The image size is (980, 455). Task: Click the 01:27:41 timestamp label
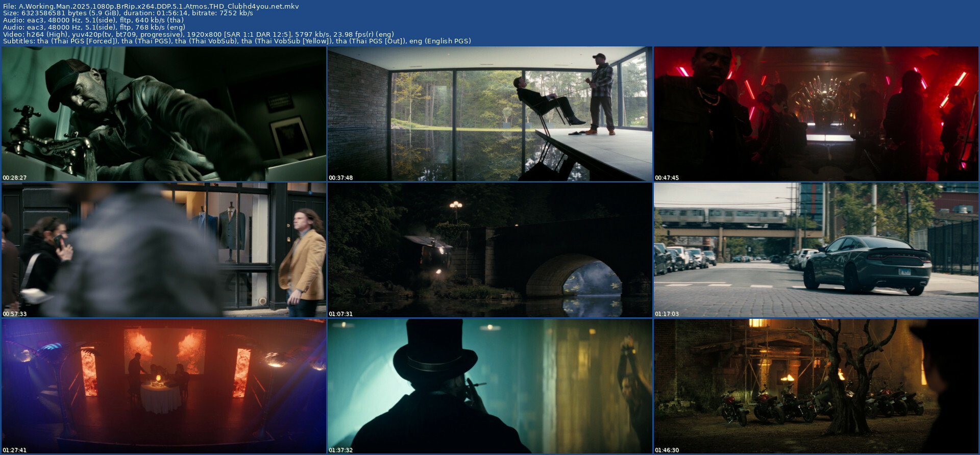point(15,450)
